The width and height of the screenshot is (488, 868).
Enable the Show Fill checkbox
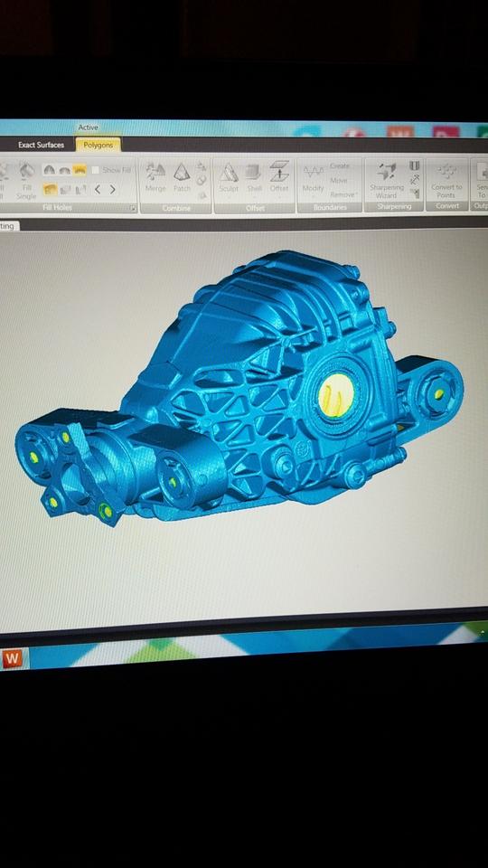[x=95, y=170]
